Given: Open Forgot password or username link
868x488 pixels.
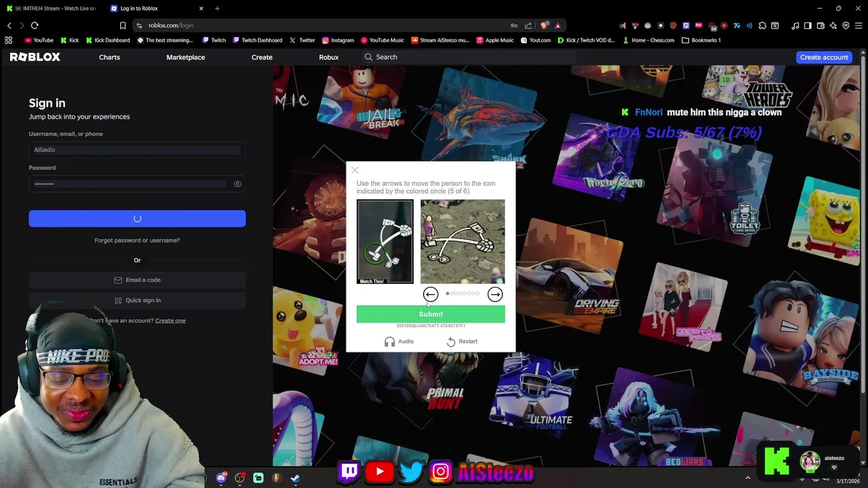Looking at the screenshot, I should [137, 240].
